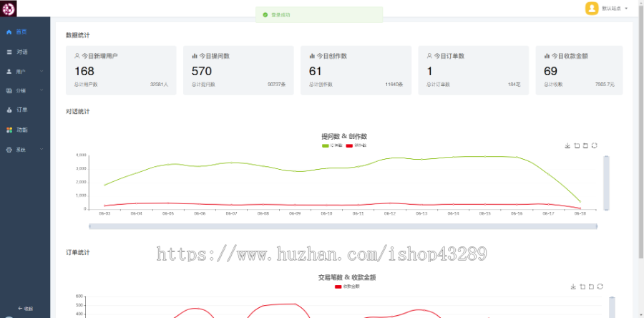Image resolution: width=644 pixels, height=318 pixels.
Task: Click the 今日收款金额 value 69
Action: click(551, 71)
